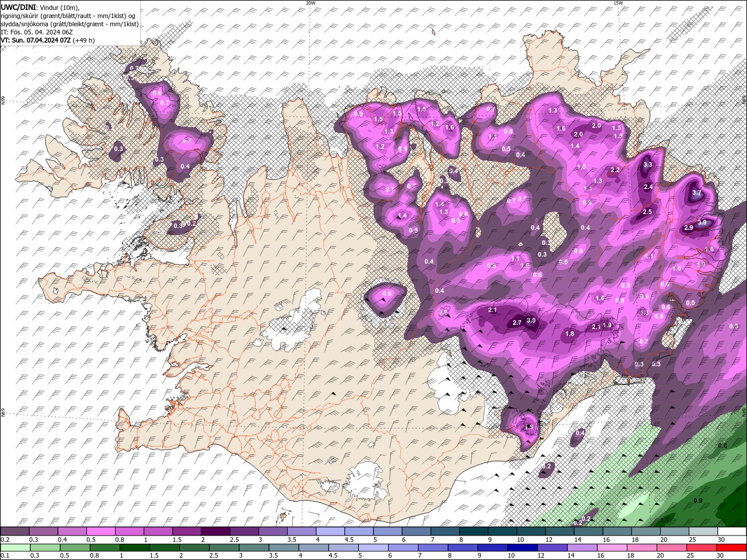The image size is (747, 560).
Task: Pick dark purple snow swatch above 2 label
Action: pos(215,531)
